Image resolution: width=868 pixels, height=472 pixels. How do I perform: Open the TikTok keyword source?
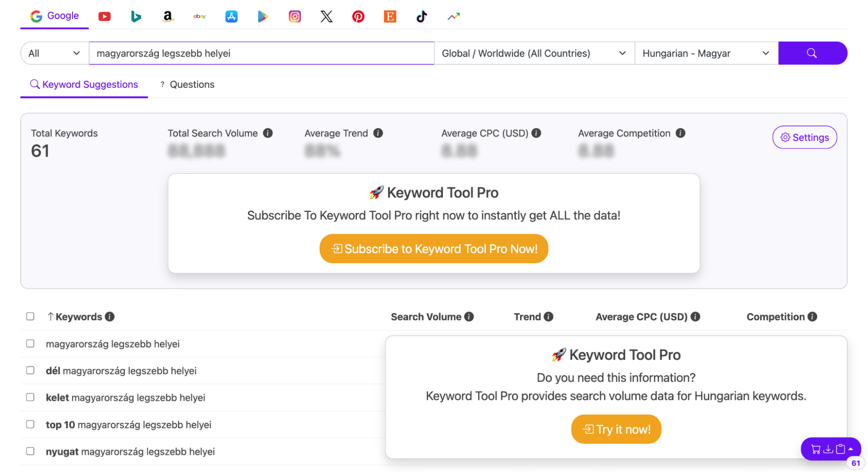point(422,17)
